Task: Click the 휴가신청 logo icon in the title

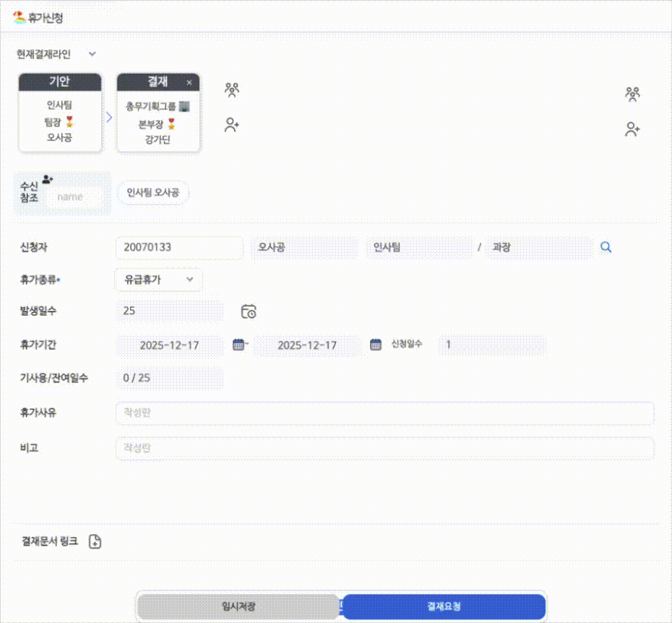Action: click(x=20, y=17)
